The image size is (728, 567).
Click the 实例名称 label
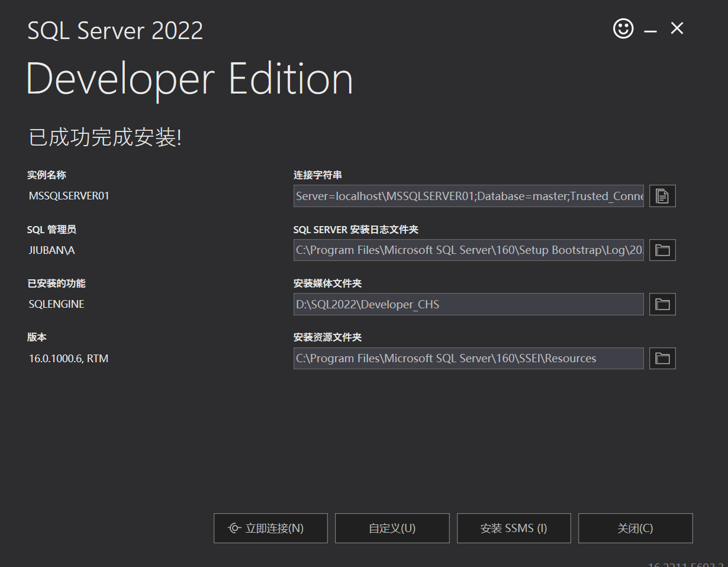click(47, 175)
